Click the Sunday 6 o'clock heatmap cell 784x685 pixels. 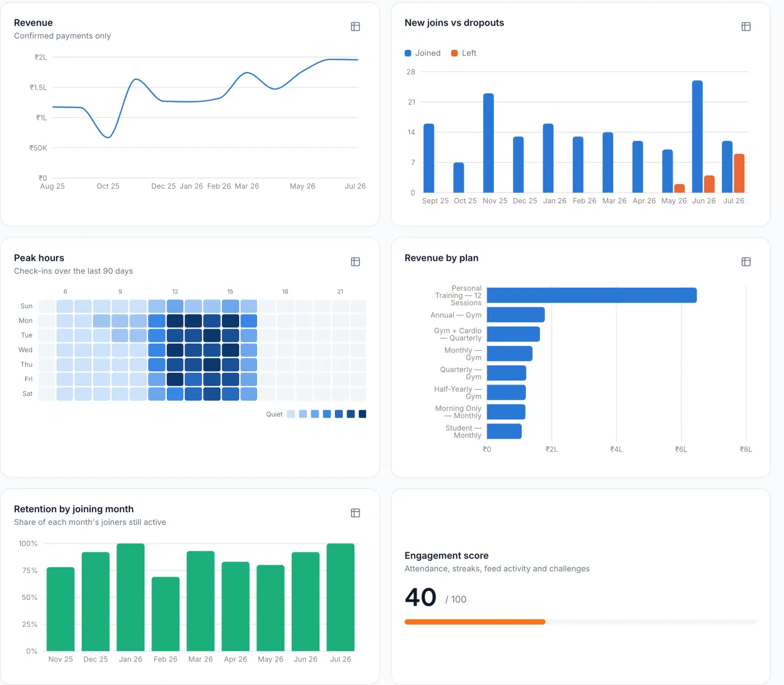(65, 306)
